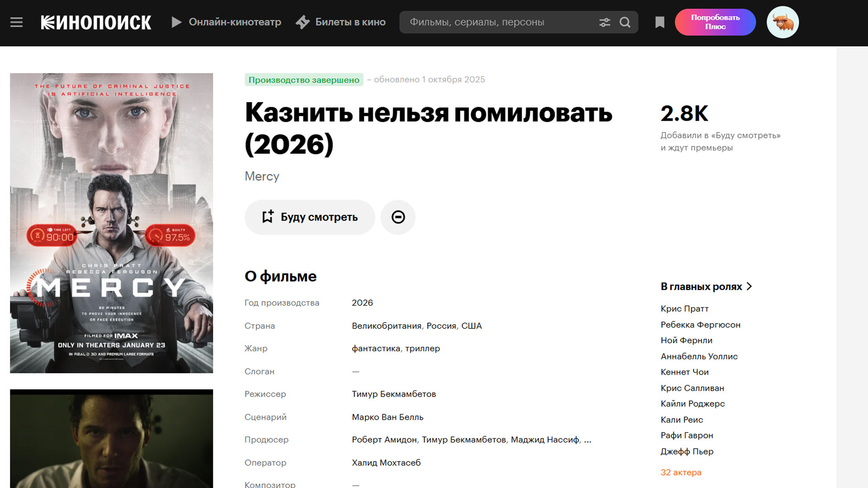
Task: Go to Kinopoisk home via logo
Action: [x=96, y=22]
